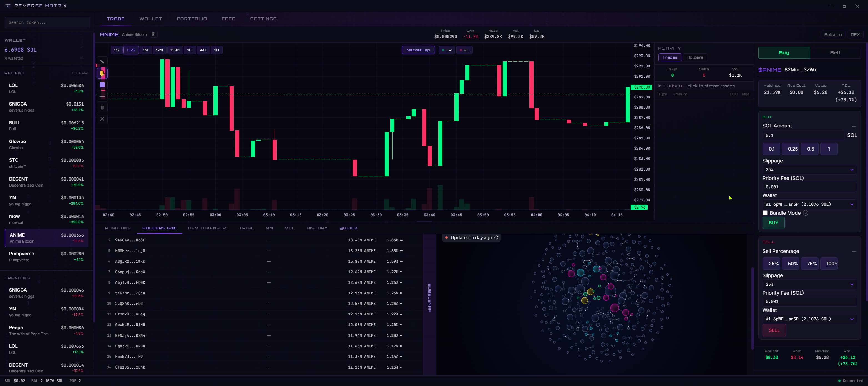Select SNIGGA $0.0131 in recent list
The height and width of the screenshot is (386, 868).
pyautogui.click(x=46, y=107)
